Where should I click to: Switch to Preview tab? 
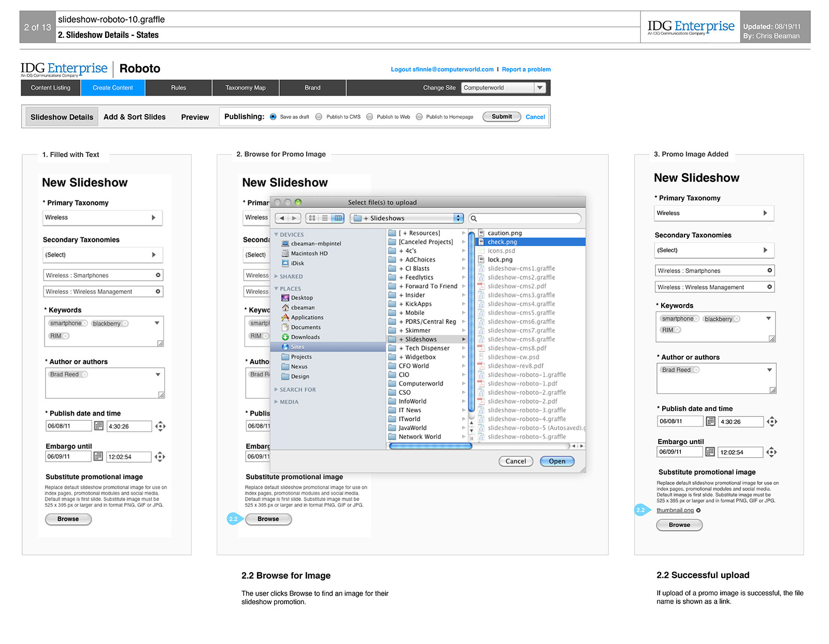195,117
